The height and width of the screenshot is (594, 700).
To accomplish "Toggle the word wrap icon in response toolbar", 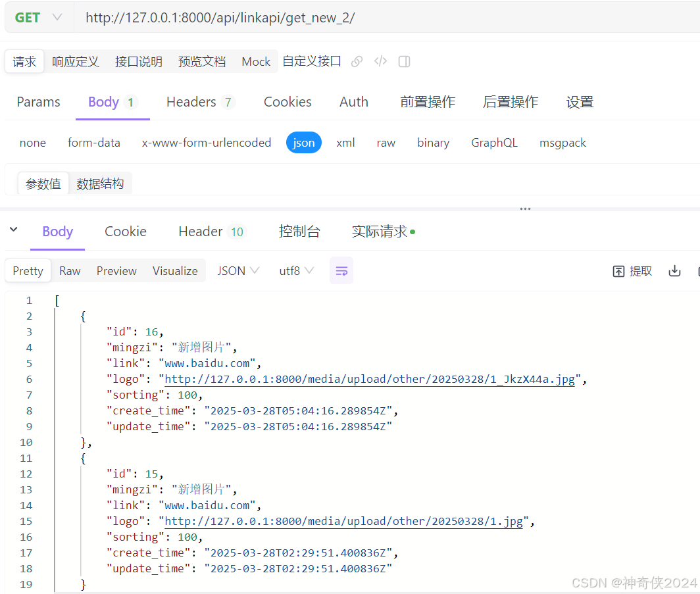I will [x=341, y=270].
